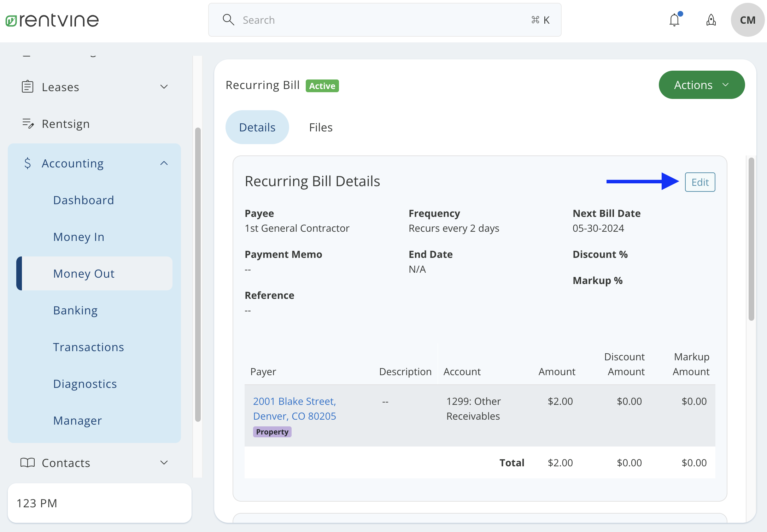The width and height of the screenshot is (767, 532).
Task: Collapse the Accounting section
Action: coord(164,163)
